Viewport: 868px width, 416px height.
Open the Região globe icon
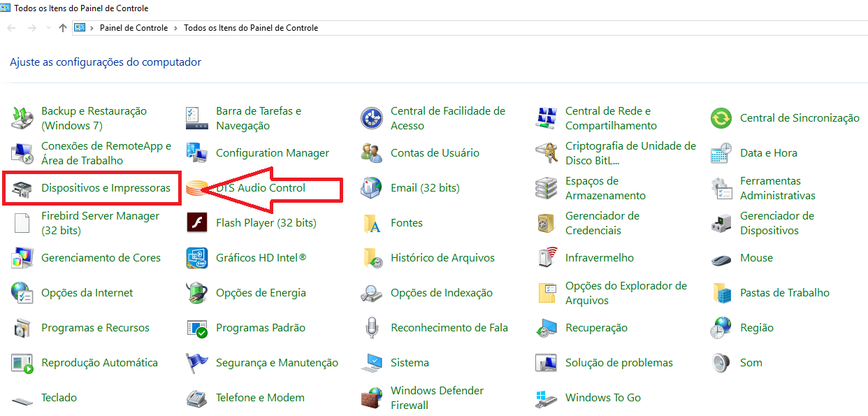[721, 328]
